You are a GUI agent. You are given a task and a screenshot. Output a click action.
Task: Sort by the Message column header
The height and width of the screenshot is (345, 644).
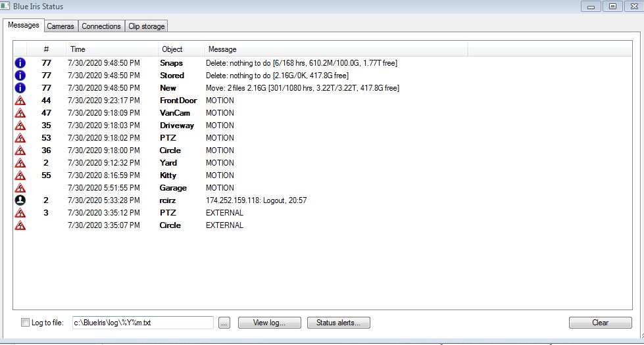tap(335, 49)
